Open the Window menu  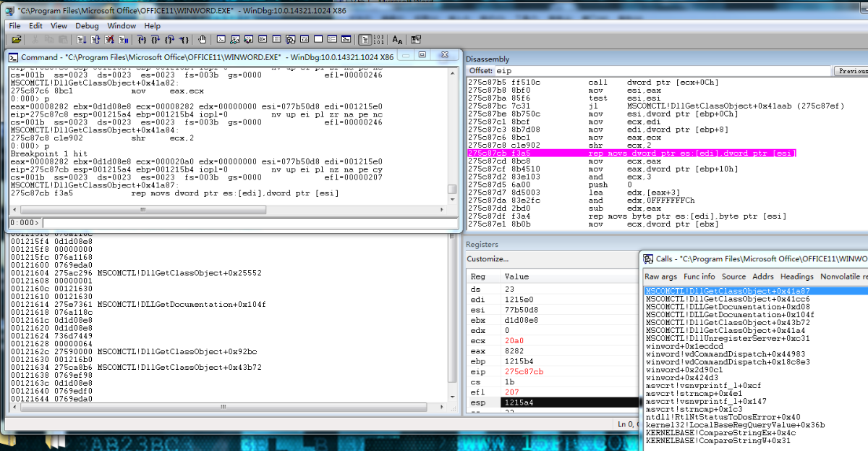[122, 26]
